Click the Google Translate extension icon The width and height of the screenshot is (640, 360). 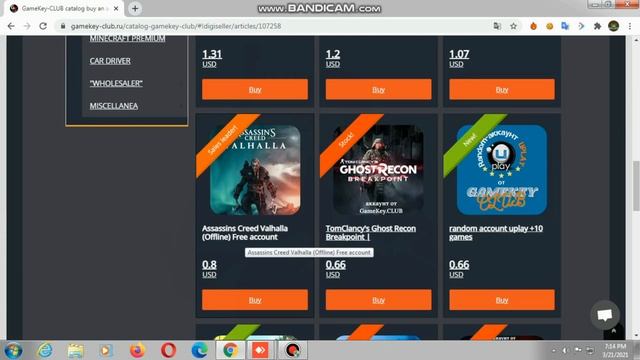(565, 26)
